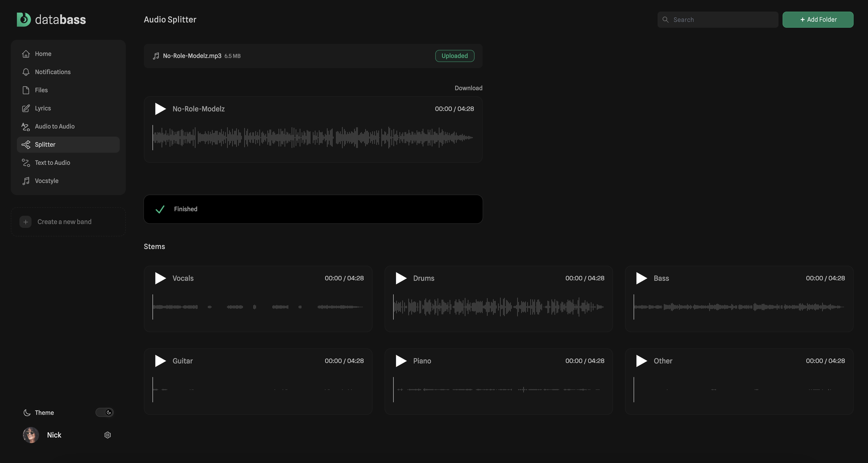The image size is (868, 463).
Task: Click the 6.5 MB file size
Action: [x=232, y=56]
